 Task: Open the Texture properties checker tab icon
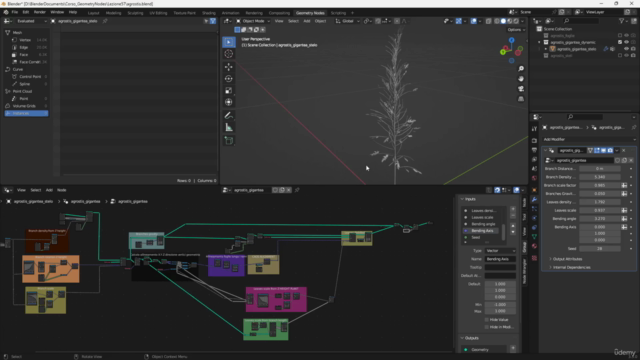click(534, 258)
